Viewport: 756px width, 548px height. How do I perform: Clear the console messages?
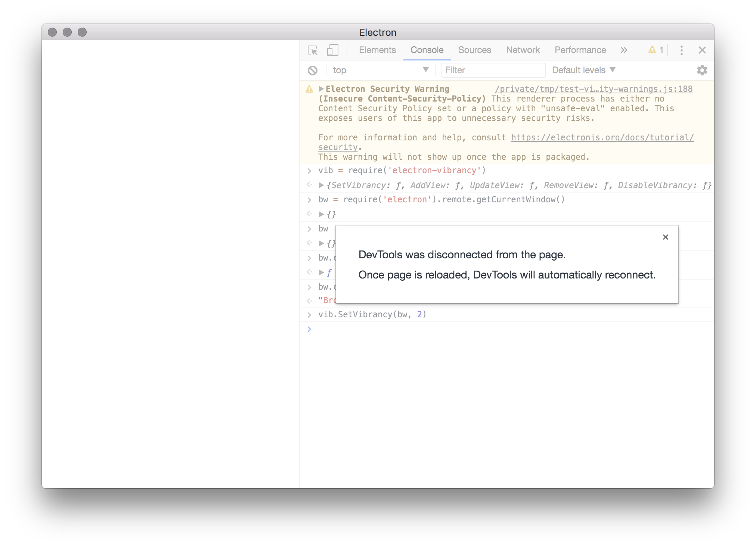[x=312, y=70]
